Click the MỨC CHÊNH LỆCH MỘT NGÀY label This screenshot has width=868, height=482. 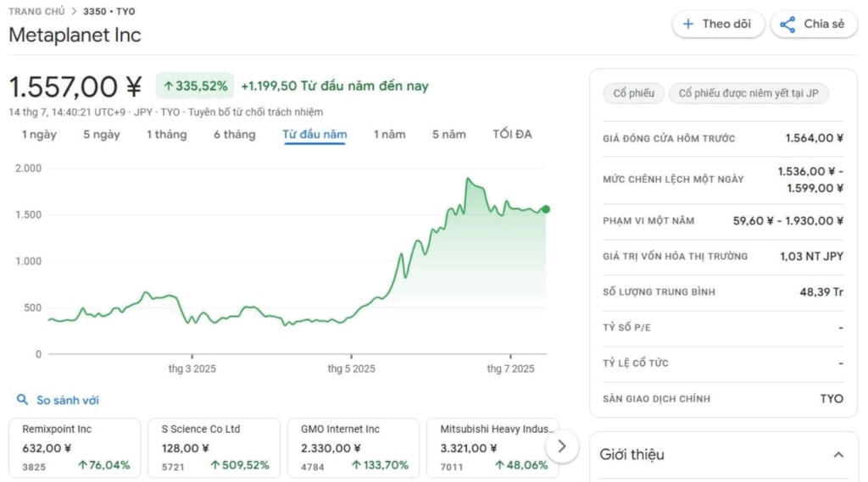pyautogui.click(x=673, y=180)
